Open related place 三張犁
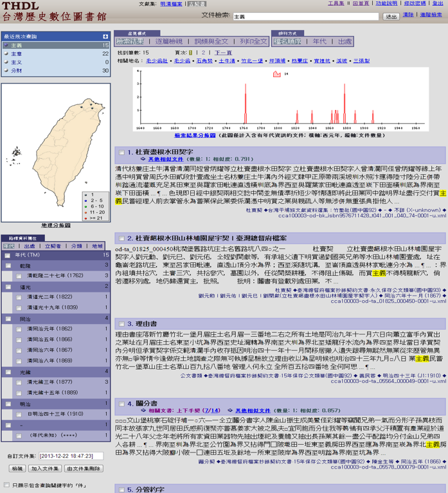 click(x=361, y=61)
